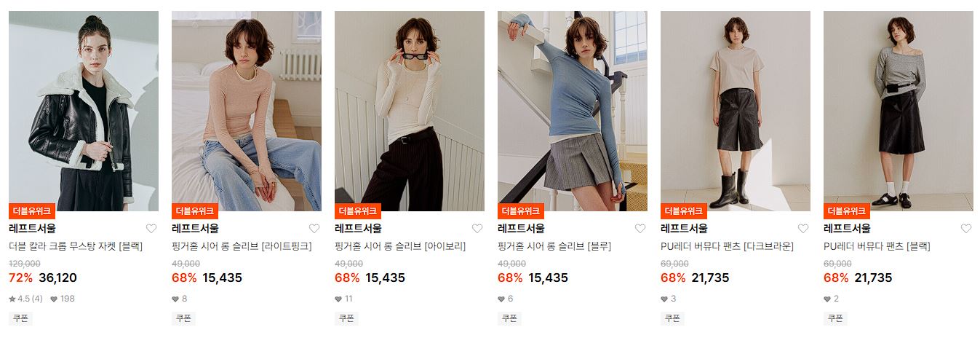Image resolution: width=980 pixels, height=338 pixels.
Task: Select the 쿠폰 tag under 무스탕 자켓
Action: 20,318
